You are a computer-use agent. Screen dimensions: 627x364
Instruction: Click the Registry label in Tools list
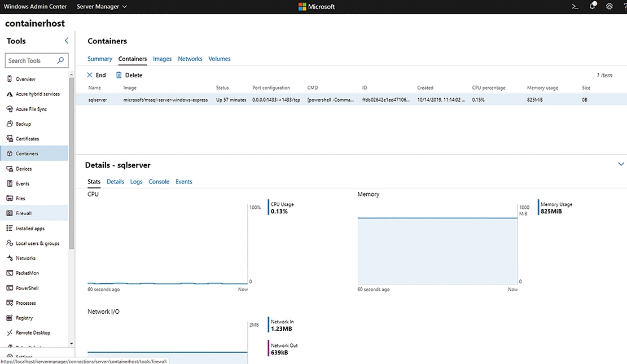[x=24, y=318]
